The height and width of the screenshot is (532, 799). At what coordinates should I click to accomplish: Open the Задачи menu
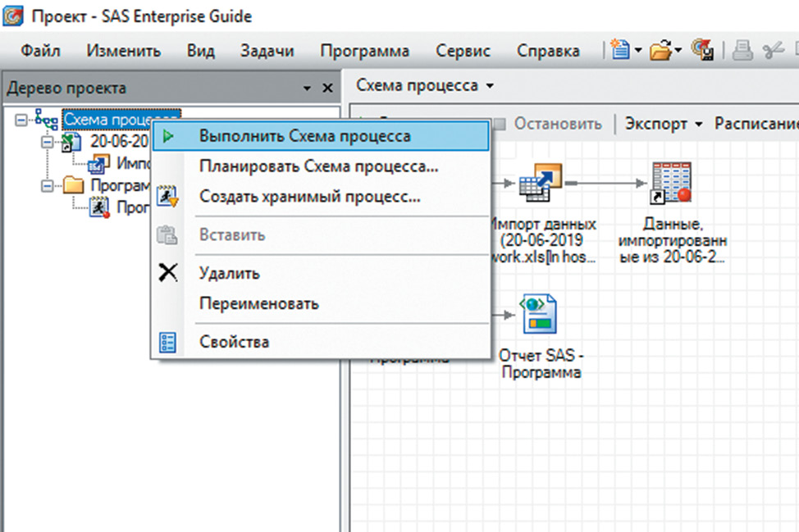pos(267,51)
